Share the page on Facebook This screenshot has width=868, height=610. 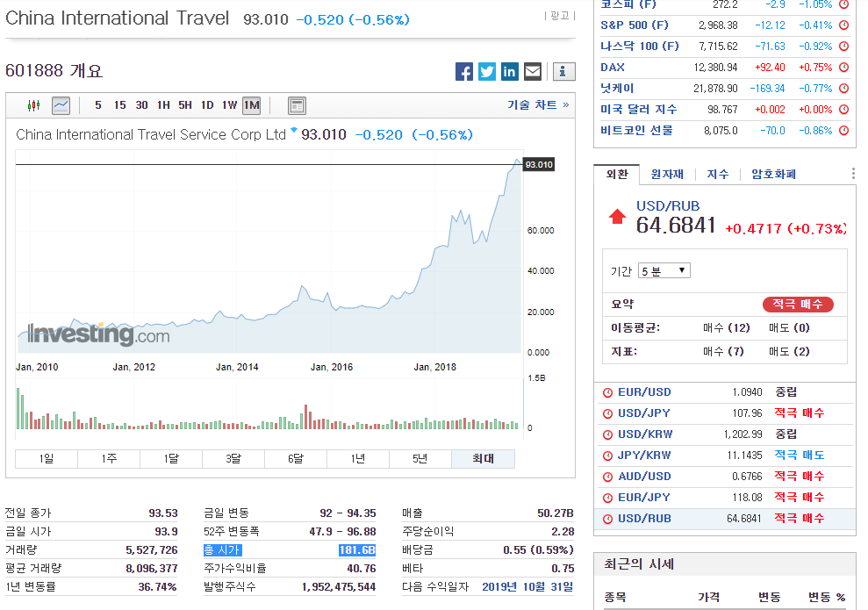[464, 71]
